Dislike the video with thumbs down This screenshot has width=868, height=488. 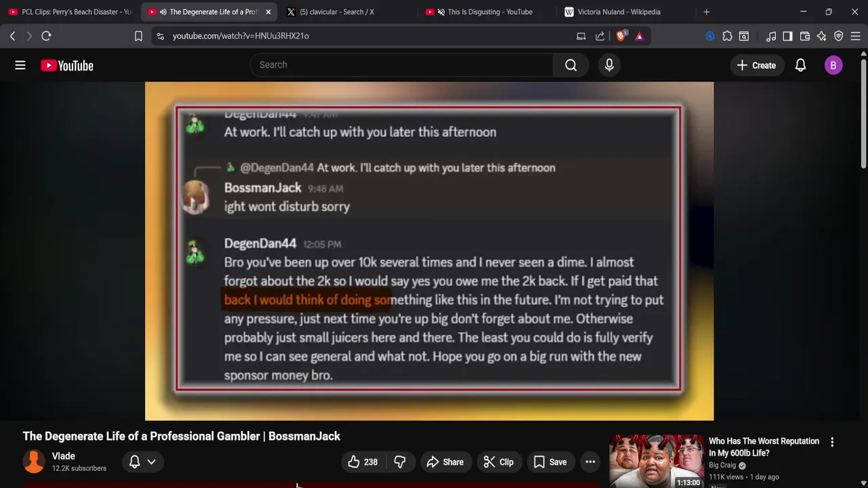pos(400,462)
